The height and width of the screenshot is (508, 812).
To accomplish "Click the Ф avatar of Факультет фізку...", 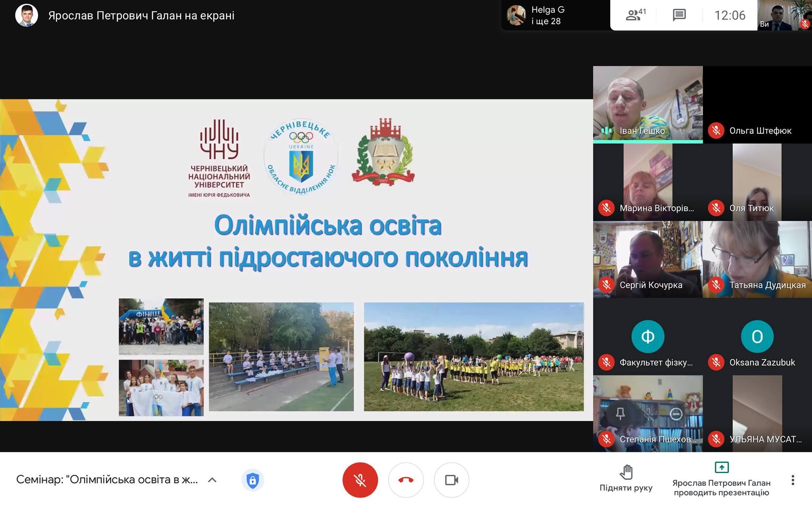I will 647,337.
